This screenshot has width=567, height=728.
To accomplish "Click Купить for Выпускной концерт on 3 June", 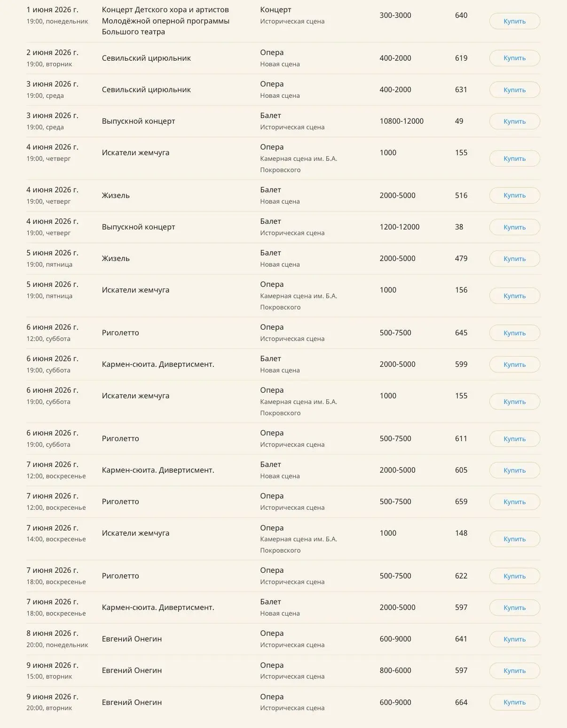I will [514, 121].
